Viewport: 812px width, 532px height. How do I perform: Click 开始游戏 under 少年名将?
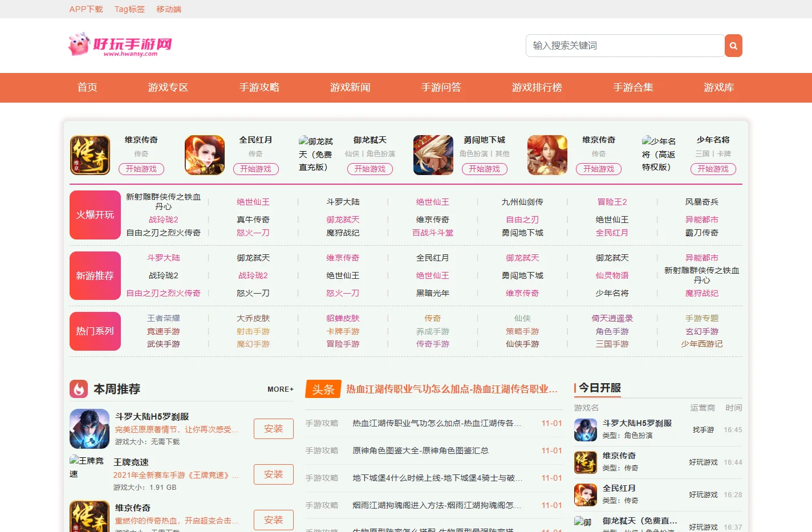point(713,169)
